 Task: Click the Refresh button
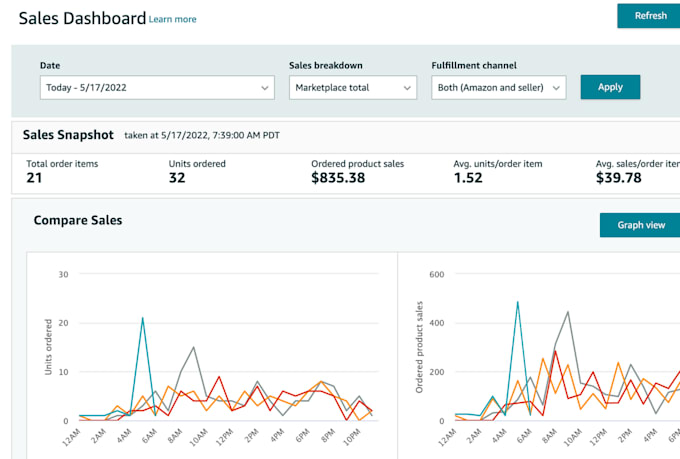click(x=649, y=16)
